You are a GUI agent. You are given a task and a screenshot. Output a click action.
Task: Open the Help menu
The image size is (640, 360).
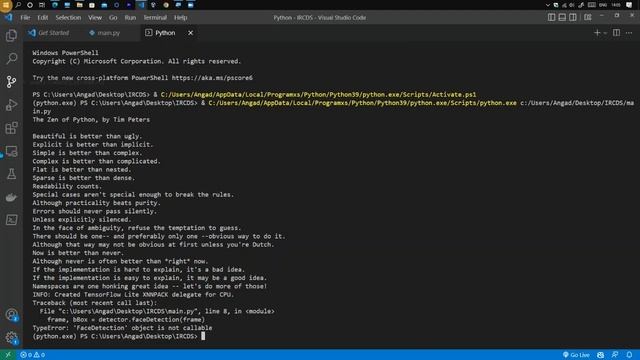pyautogui.click(x=180, y=18)
